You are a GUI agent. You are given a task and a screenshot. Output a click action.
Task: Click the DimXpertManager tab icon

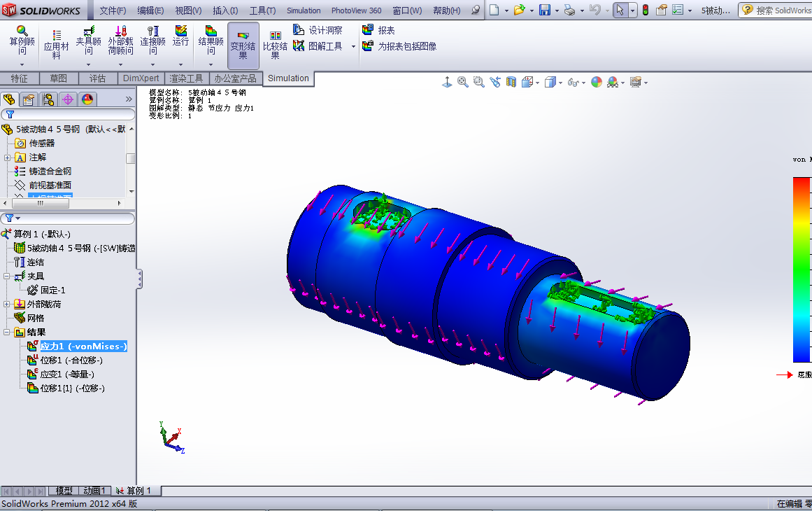(x=68, y=99)
